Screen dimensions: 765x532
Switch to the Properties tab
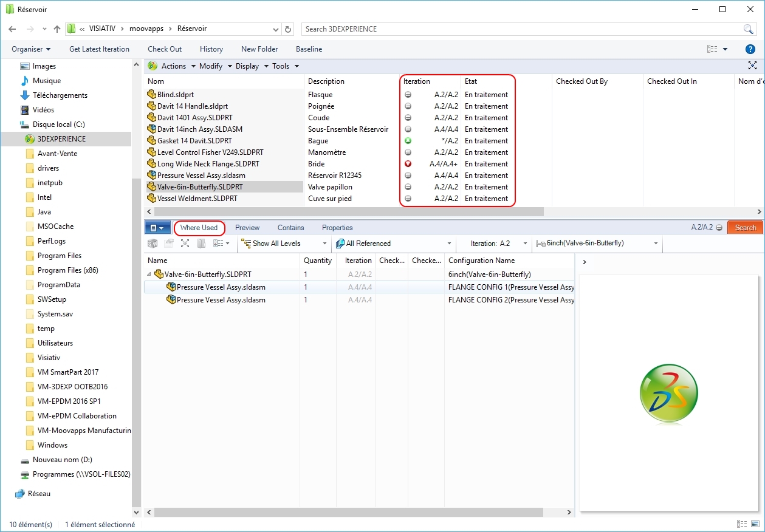(337, 228)
